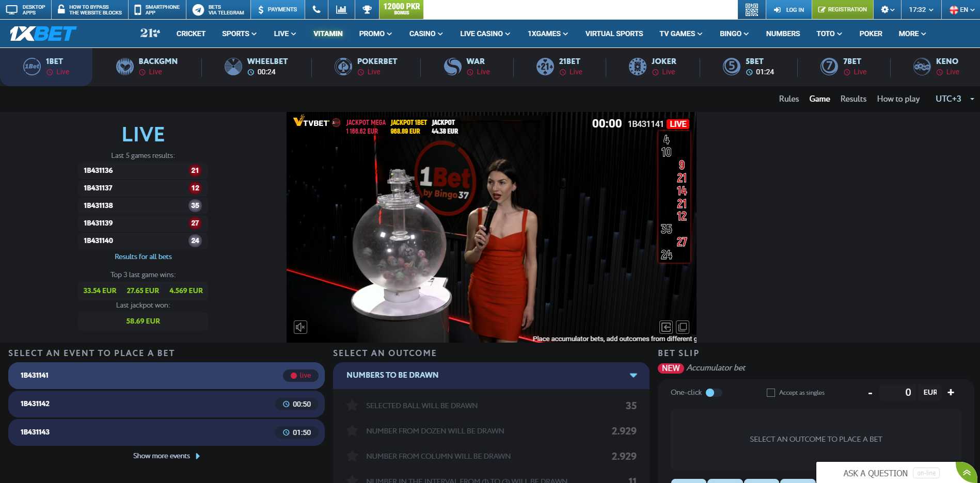Click Show more events

coord(166,456)
